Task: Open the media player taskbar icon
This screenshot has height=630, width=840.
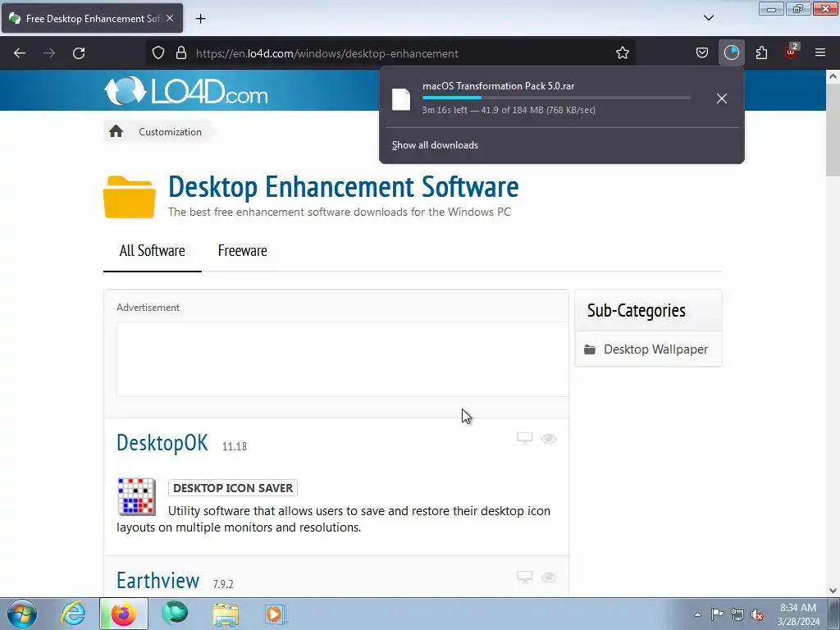Action: pos(276,614)
